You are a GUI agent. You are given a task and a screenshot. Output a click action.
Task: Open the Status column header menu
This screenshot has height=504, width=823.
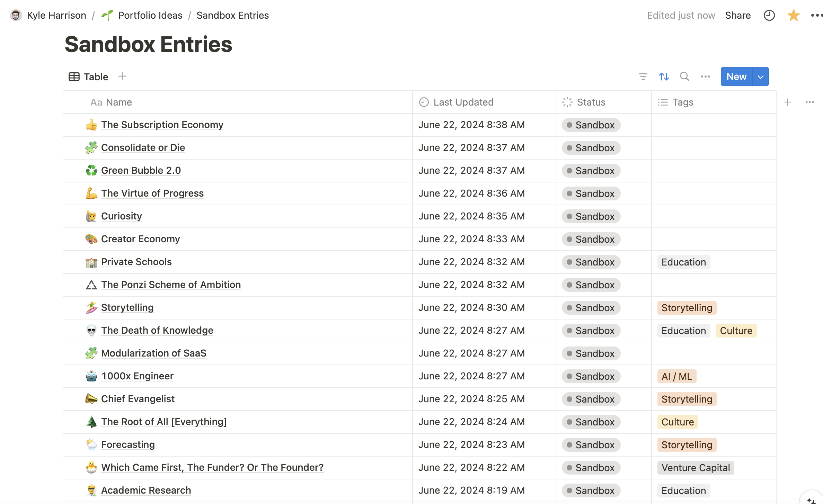click(591, 102)
